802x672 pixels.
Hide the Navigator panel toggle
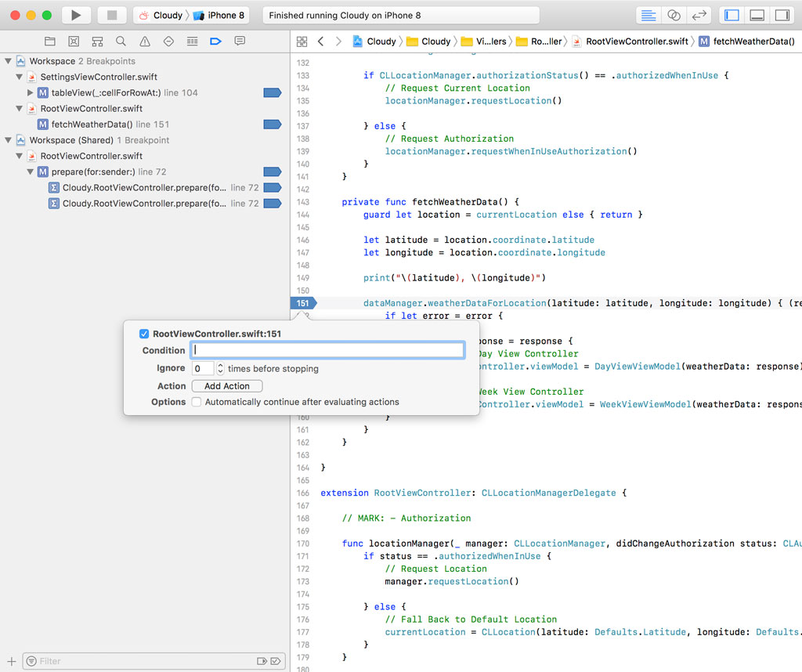tap(732, 15)
